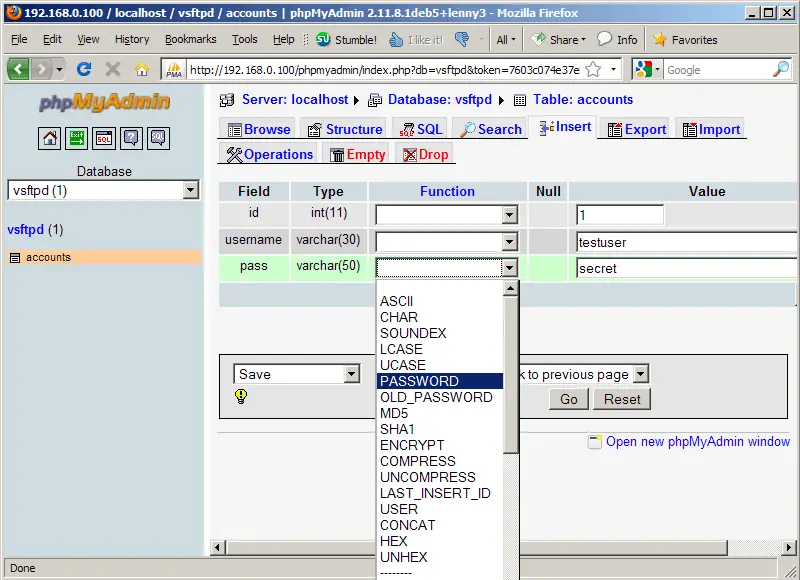Choose ENCRYPT in the function list
The width and height of the screenshot is (800, 580).
440,445
